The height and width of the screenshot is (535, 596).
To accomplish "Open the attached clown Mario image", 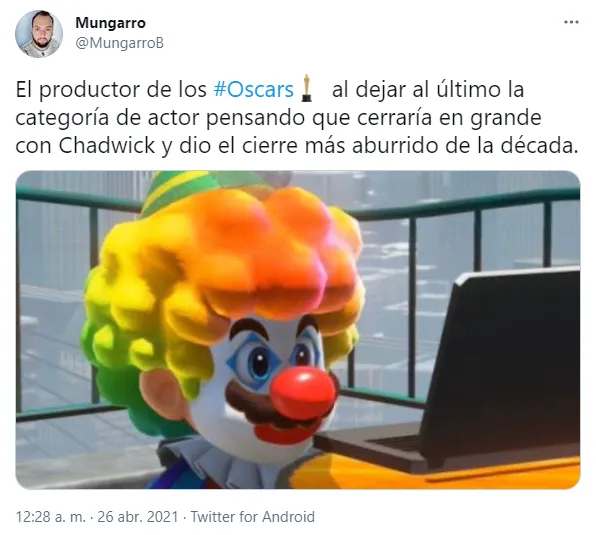I will [298, 329].
